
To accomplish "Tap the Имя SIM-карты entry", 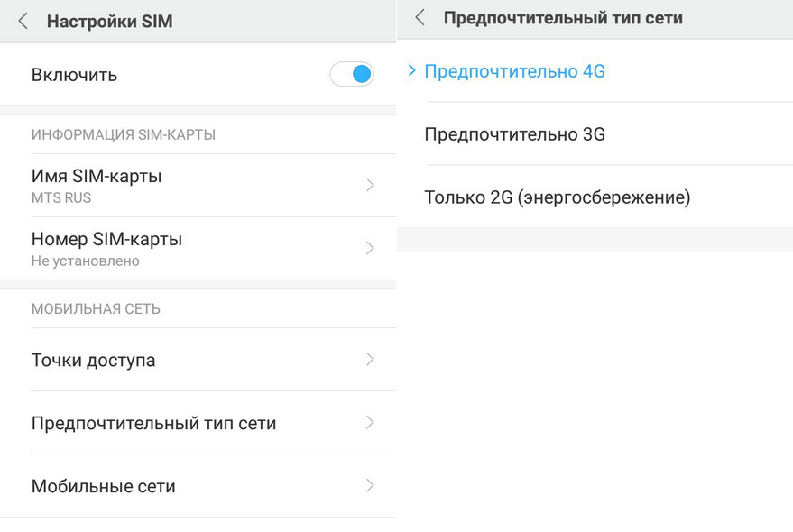I will click(x=97, y=177).
